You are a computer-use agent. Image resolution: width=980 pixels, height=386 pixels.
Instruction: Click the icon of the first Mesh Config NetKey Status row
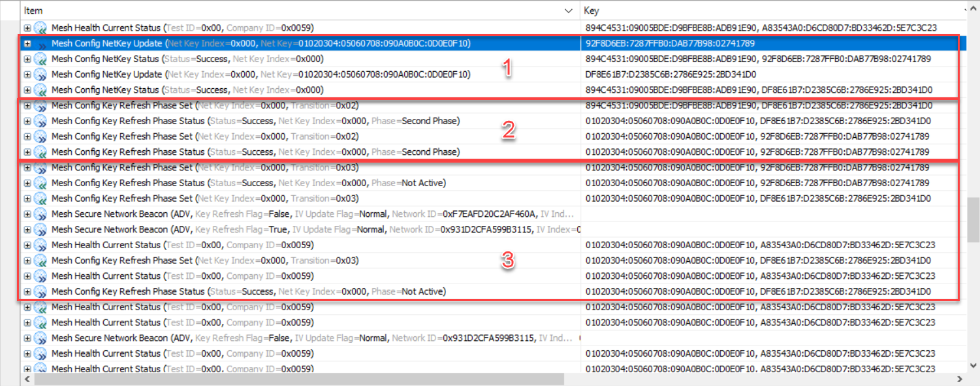pyautogui.click(x=41, y=59)
